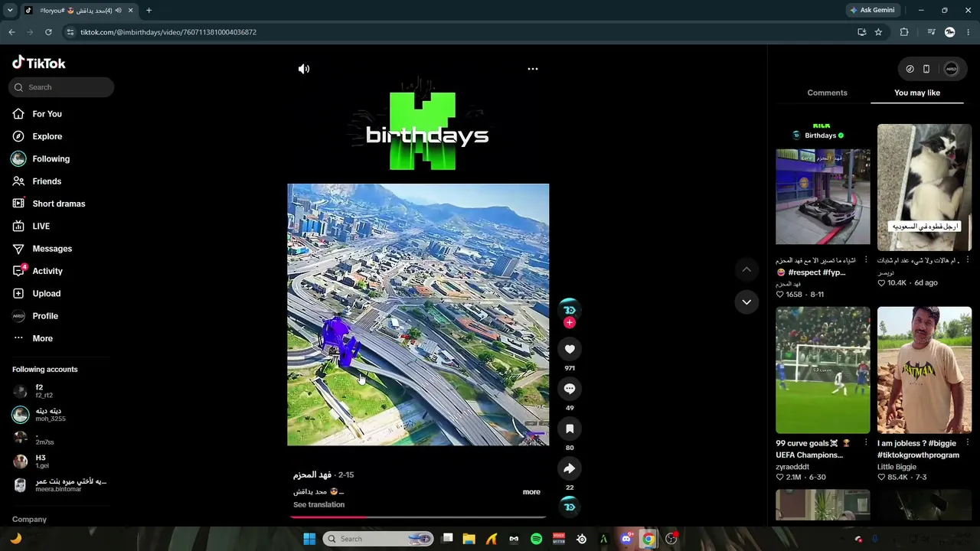The width and height of the screenshot is (980, 551).
Task: Click the TikTok logo
Action: [39, 63]
